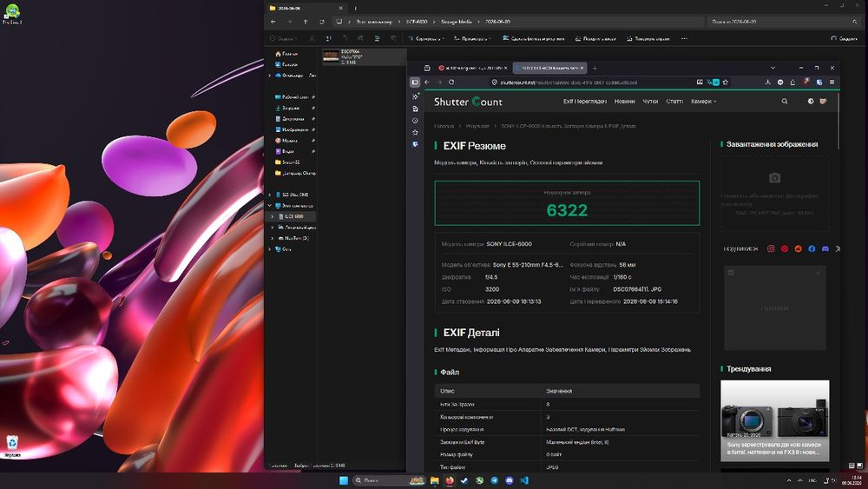This screenshot has height=489, width=868.
Task: Open the Instagram share icon
Action: [771, 248]
